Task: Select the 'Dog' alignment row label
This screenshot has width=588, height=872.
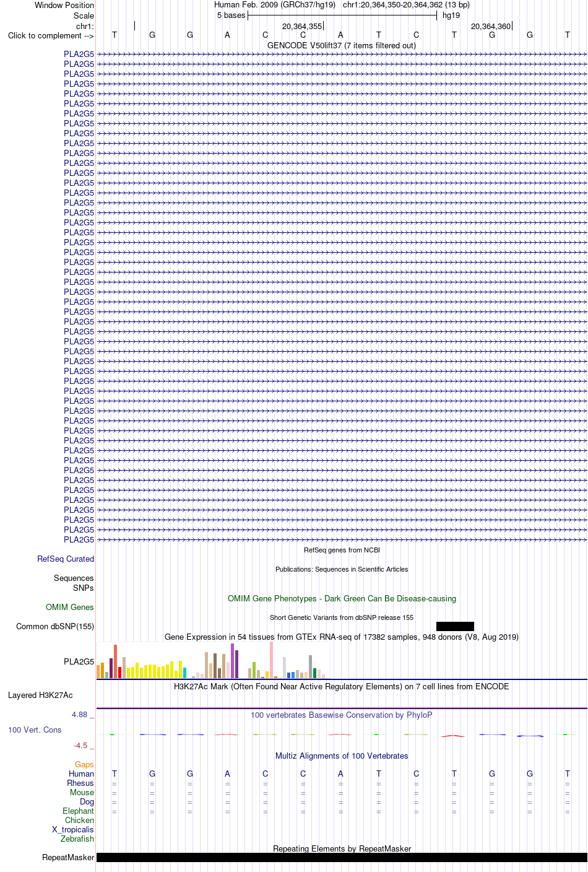Action: 87,801
